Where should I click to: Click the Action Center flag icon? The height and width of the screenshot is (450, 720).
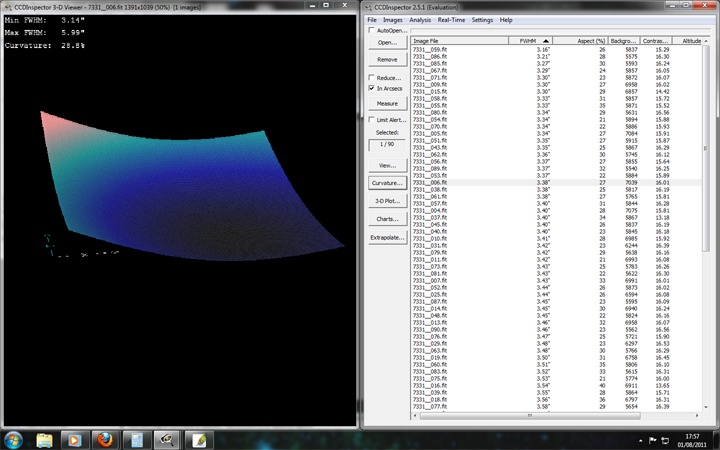pos(652,440)
